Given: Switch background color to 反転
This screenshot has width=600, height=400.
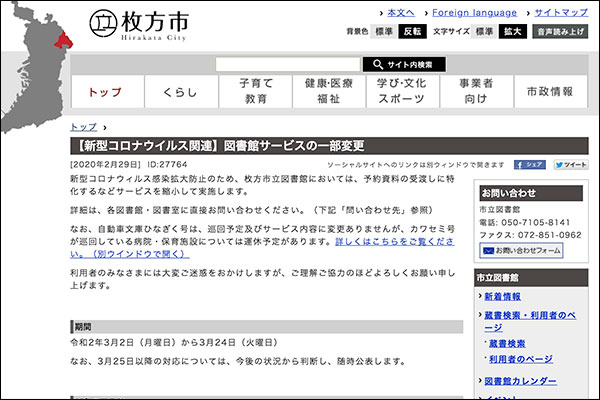Looking at the screenshot, I should click(412, 32).
